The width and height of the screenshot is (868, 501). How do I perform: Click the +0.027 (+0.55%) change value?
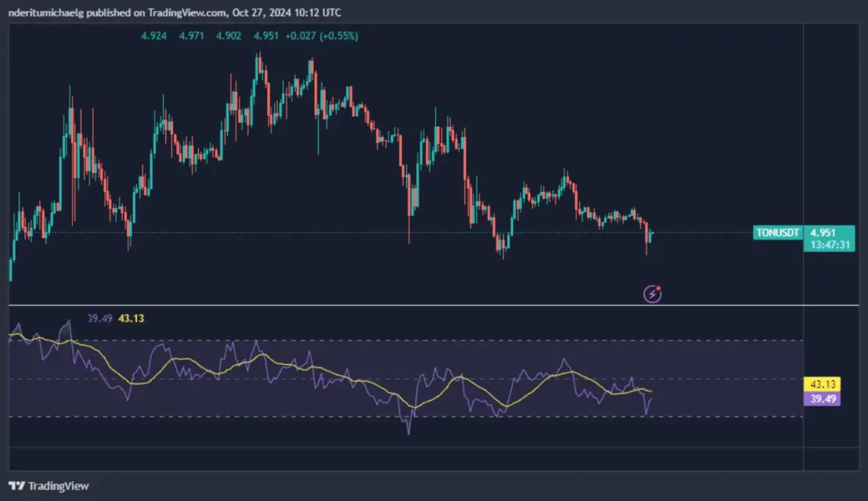(x=321, y=35)
